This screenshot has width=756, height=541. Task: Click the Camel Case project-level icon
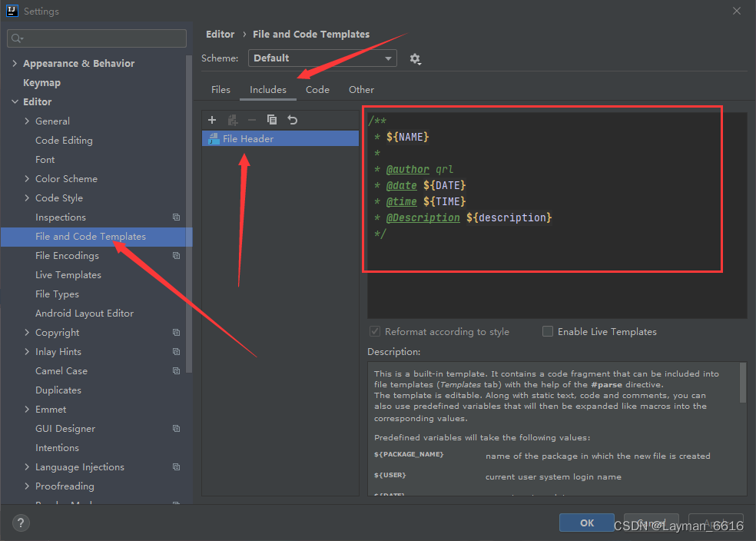177,371
